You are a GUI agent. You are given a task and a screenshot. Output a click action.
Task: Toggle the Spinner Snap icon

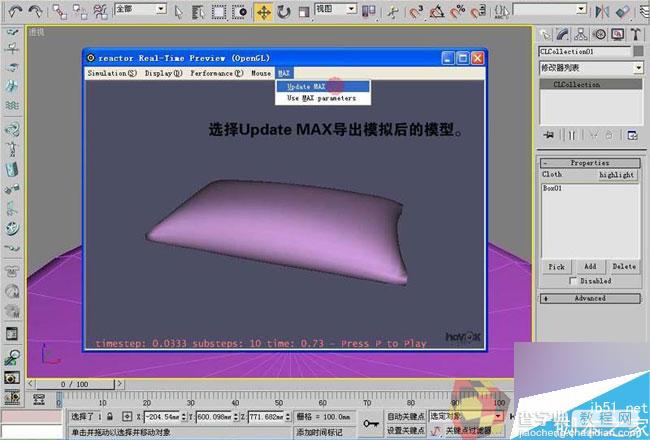(478, 12)
